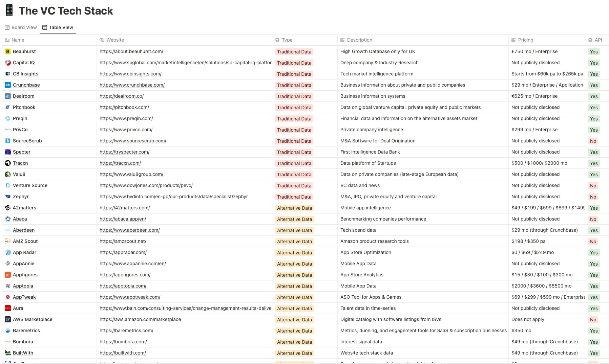Screen dimensions: 609x364
Task: Click the Capital IQ logo icon
Action: (7, 63)
